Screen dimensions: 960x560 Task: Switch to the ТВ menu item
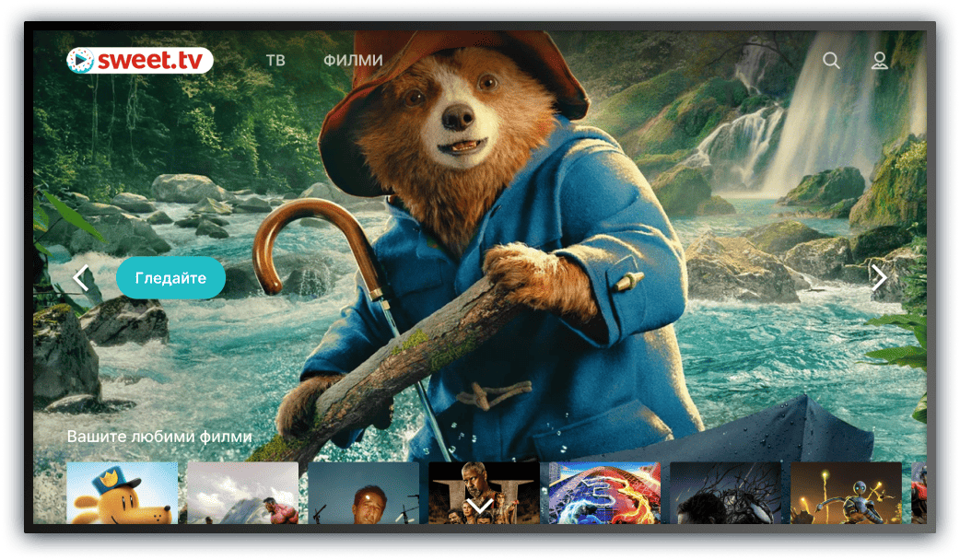[x=275, y=61]
